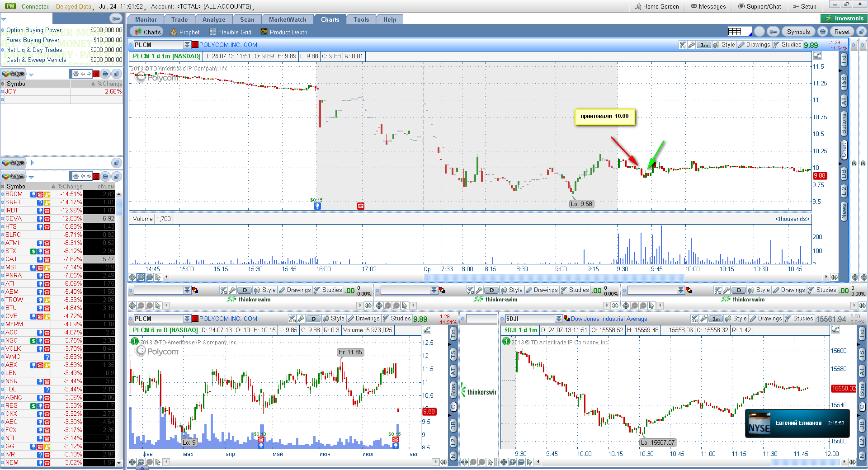Toggle the Trd side panel on the top chart
The height and width of the screenshot is (470, 868).
coord(844,60)
